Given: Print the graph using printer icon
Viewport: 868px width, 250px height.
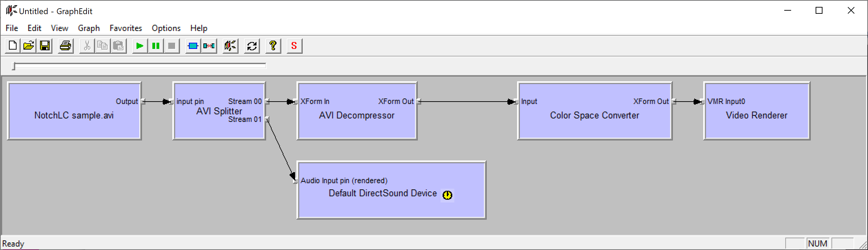Looking at the screenshot, I should (65, 46).
